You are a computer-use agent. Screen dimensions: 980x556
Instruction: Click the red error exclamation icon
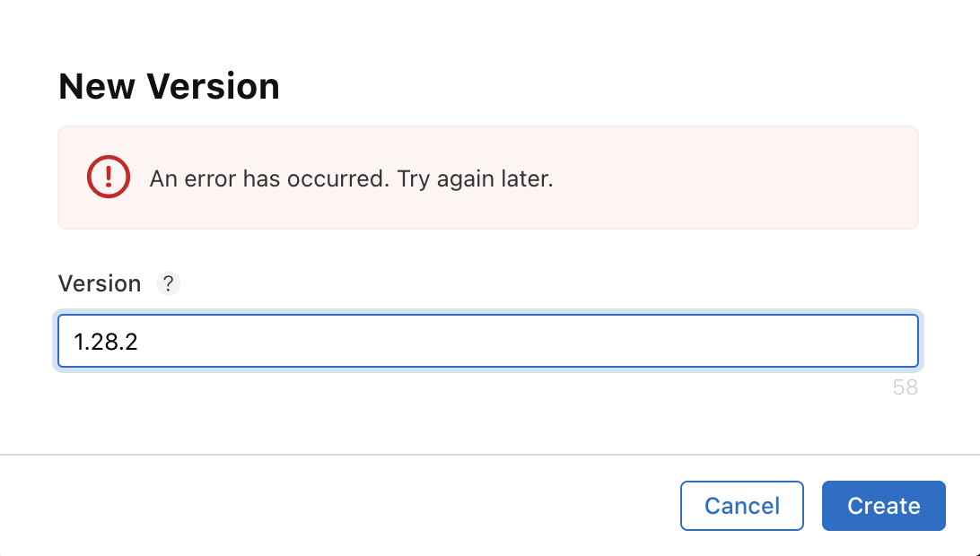point(109,178)
